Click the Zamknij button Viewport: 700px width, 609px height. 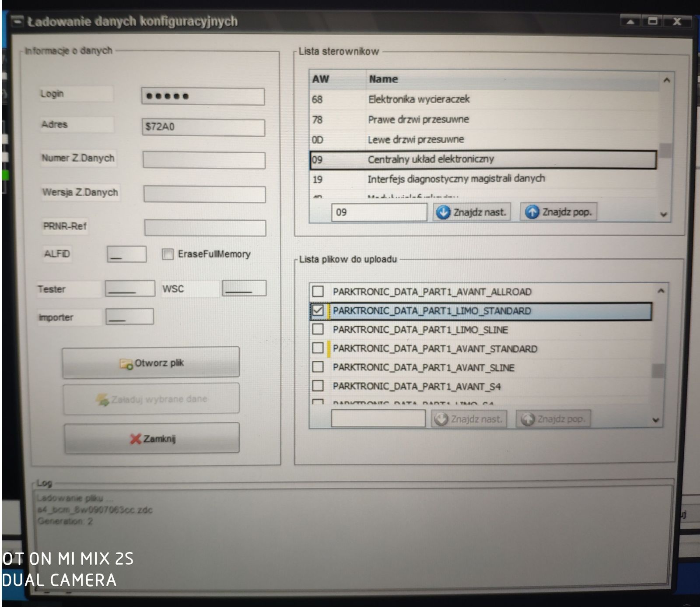pyautogui.click(x=152, y=438)
